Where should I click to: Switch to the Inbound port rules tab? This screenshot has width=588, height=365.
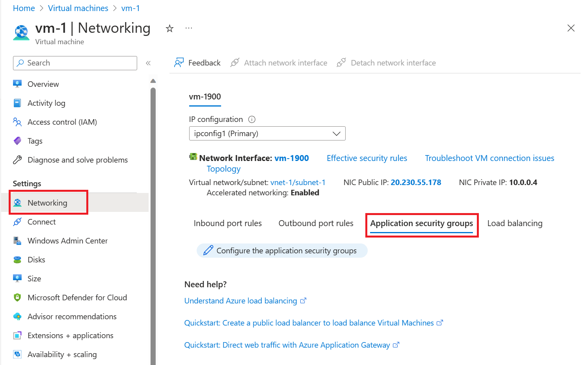click(x=227, y=223)
